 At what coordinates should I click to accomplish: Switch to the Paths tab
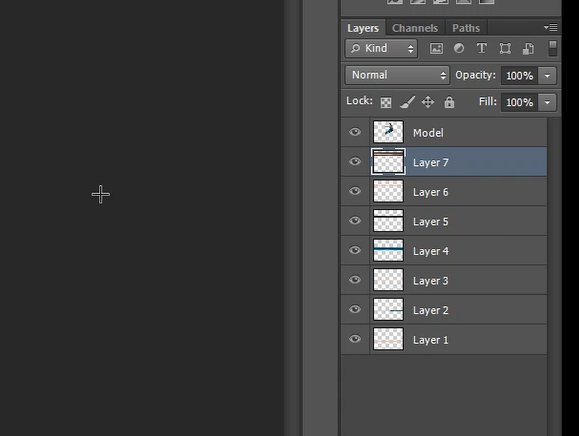[x=466, y=28]
